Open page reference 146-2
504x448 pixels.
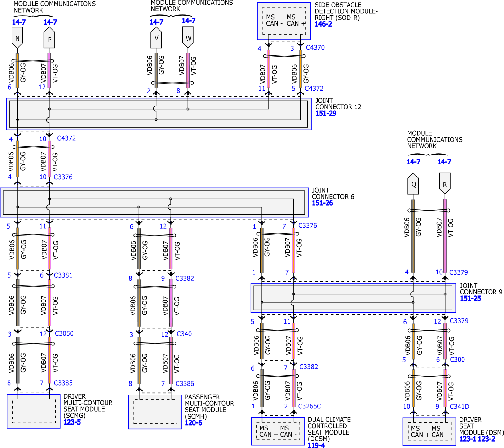click(x=323, y=24)
